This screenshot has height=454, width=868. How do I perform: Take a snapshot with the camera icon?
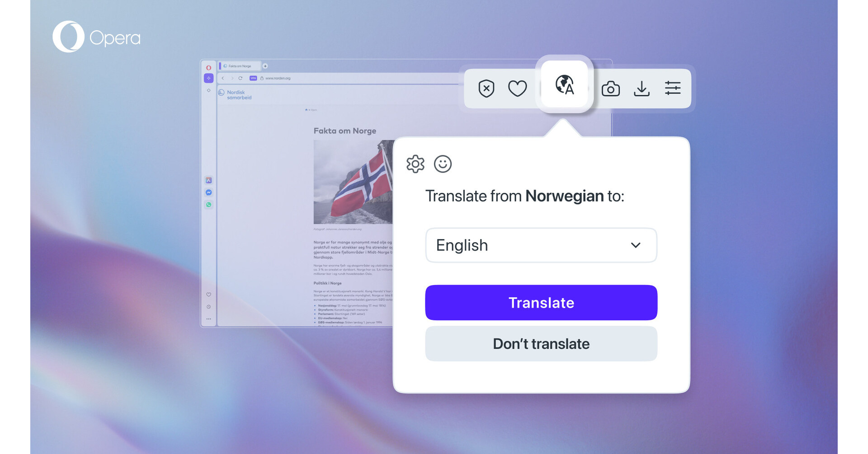click(611, 89)
